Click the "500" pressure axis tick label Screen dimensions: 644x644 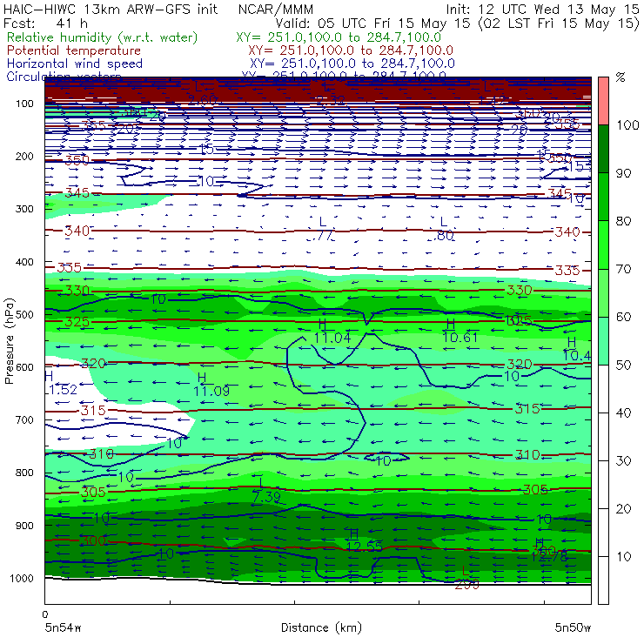(24, 314)
